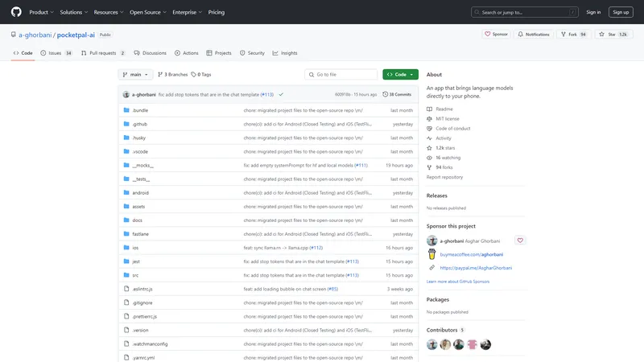The width and height of the screenshot is (644, 362).
Task: Open the pocketpal-ai repository link
Action: pos(76,35)
